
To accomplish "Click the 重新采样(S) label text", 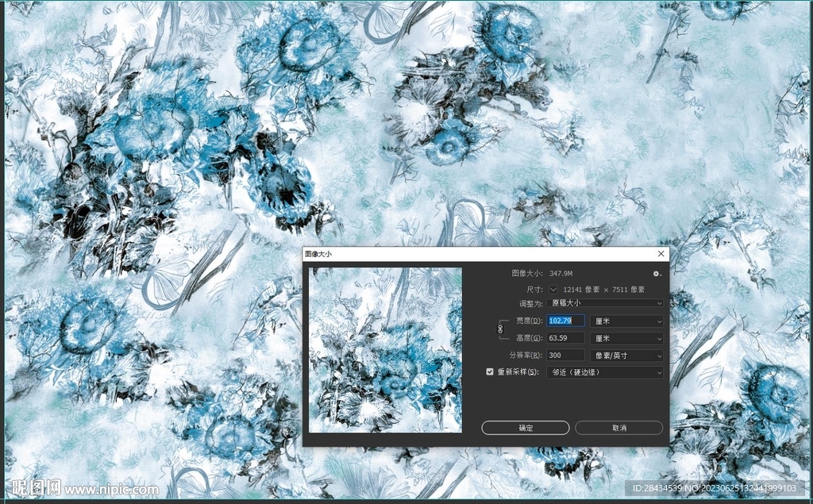I will [x=518, y=372].
